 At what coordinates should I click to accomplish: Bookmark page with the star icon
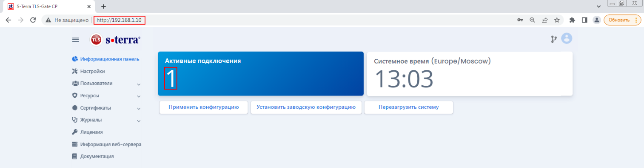click(557, 20)
